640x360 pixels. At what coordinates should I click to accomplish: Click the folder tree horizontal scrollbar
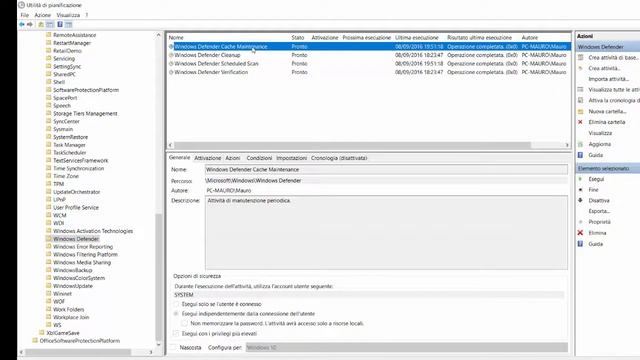tap(78, 352)
